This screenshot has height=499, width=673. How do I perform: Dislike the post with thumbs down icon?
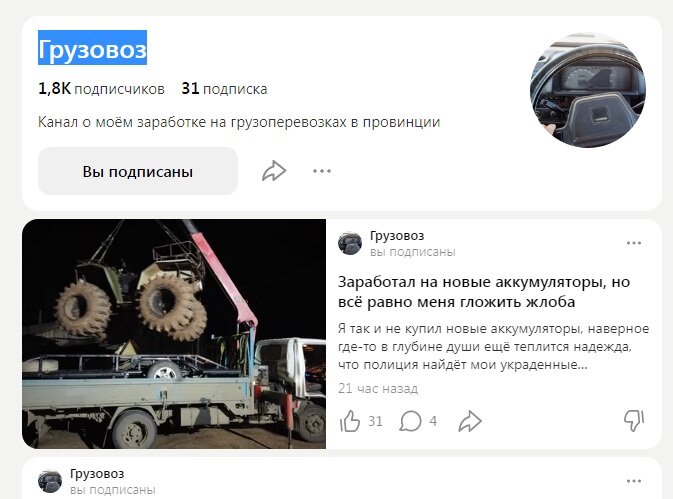634,420
